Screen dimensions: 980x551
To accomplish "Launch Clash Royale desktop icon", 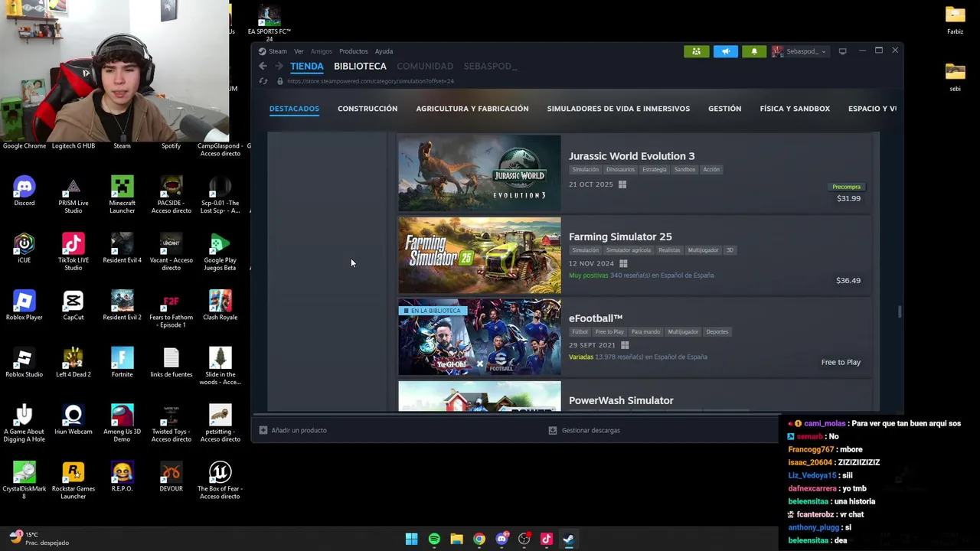I will [220, 305].
